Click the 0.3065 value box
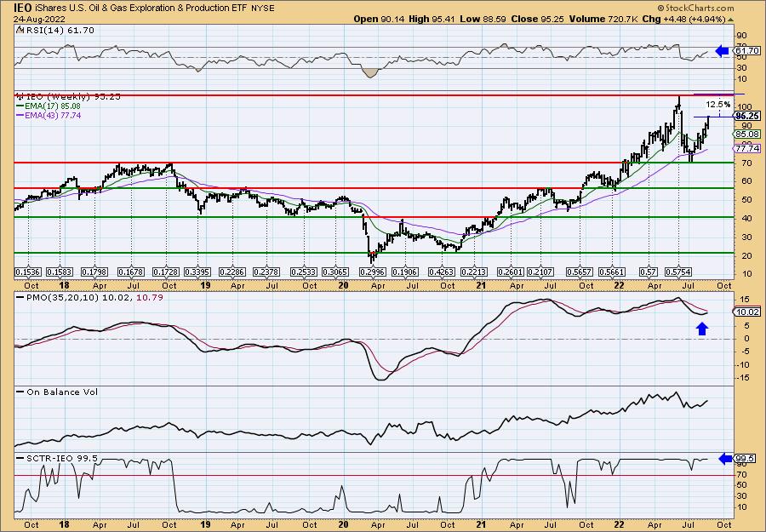The image size is (766, 532). point(335,272)
